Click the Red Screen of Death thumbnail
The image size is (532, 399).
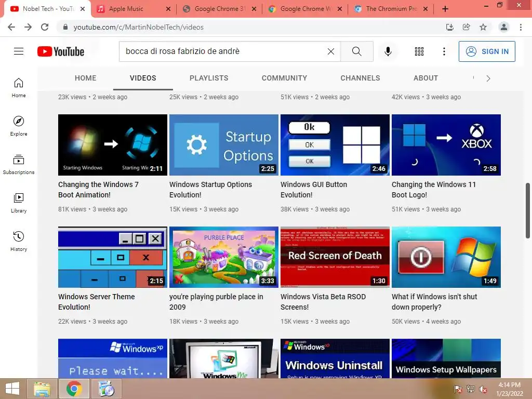(335, 257)
